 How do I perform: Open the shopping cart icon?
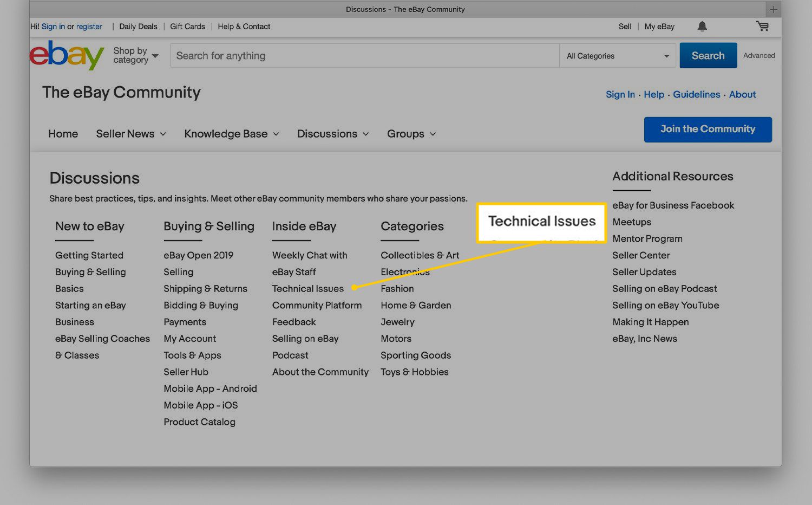click(x=763, y=26)
